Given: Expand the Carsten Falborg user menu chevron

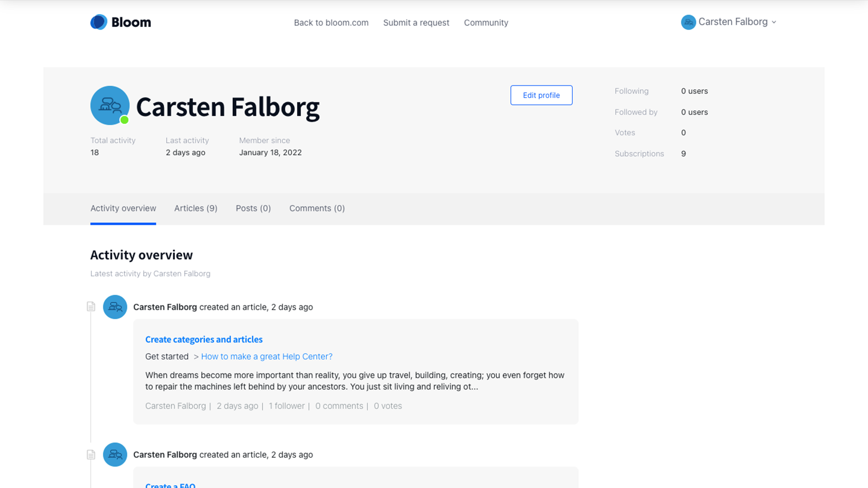Looking at the screenshot, I should (x=774, y=22).
